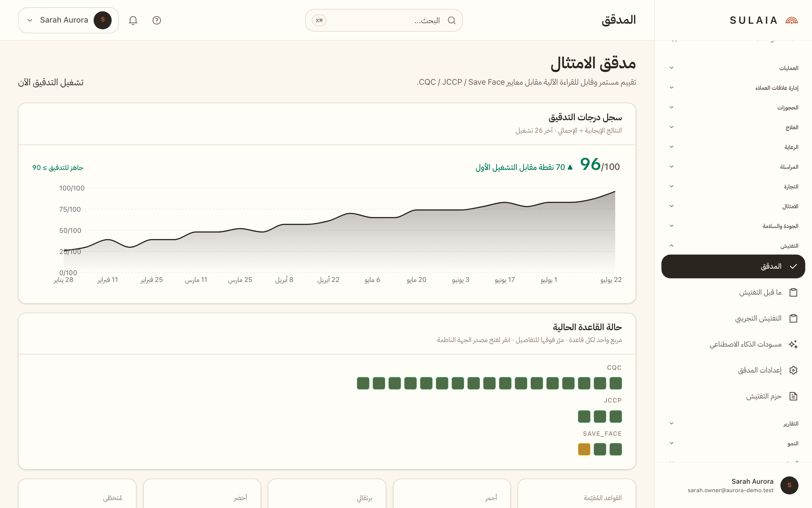Click in the البحث search field
Viewport: 812px width, 508px height.
pos(384,21)
